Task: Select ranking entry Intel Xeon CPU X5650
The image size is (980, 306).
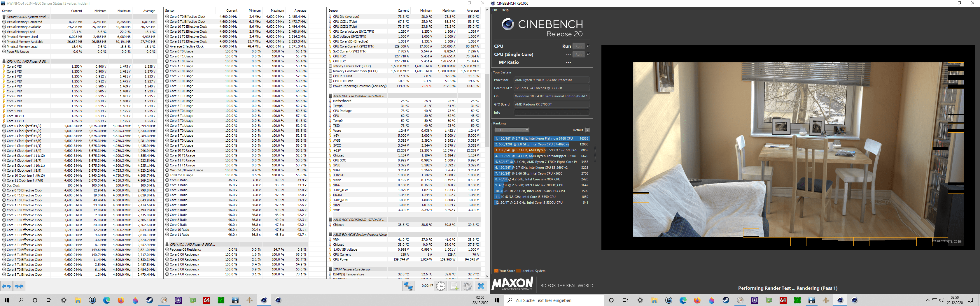Action: (x=541, y=173)
